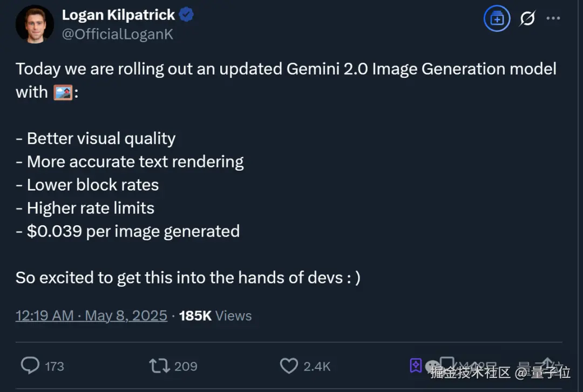
Task: Click the blue verified badge
Action: (x=186, y=15)
